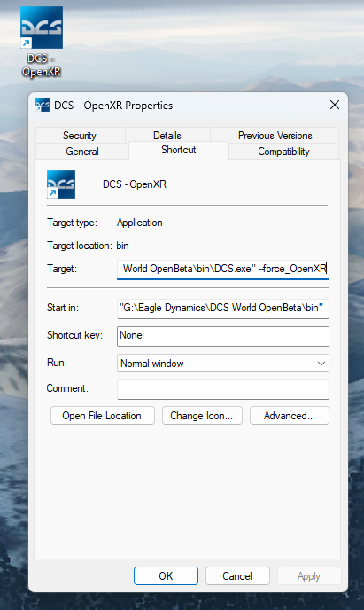Image resolution: width=364 pixels, height=610 pixels.
Task: Open the Compatibility tab
Action: click(x=283, y=152)
